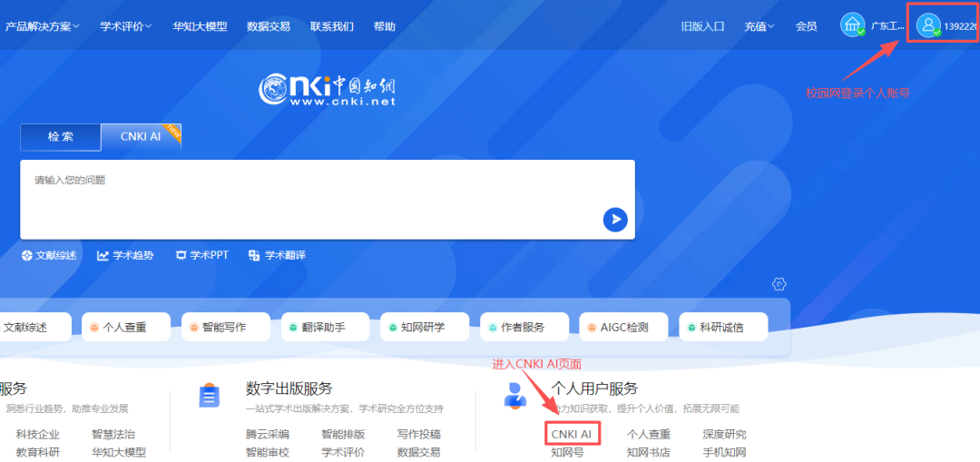Expand the 学术评价 dropdown in navigation

125,26
